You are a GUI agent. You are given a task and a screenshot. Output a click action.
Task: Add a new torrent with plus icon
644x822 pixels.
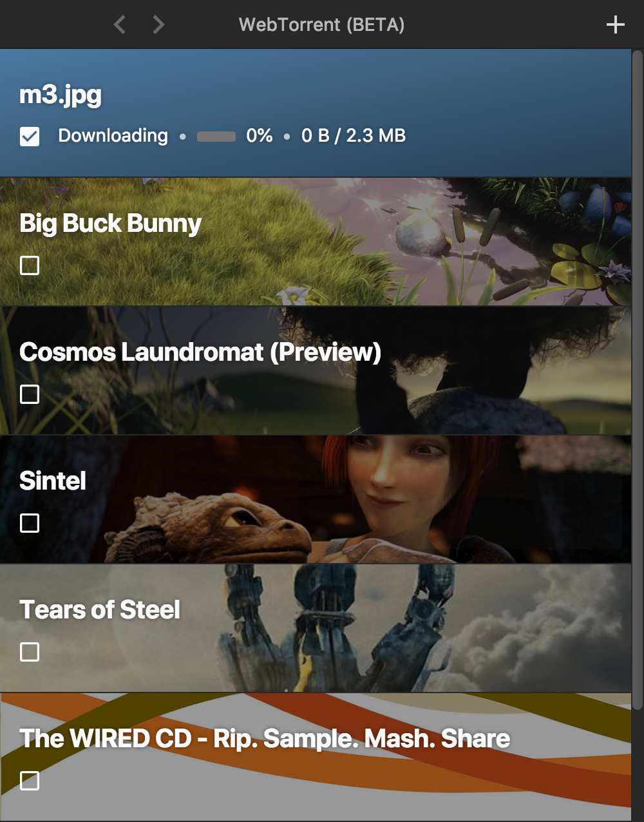click(616, 24)
